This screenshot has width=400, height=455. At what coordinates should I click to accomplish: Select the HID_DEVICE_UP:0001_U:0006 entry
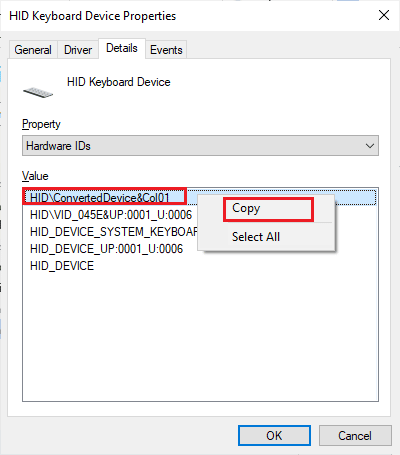coord(106,249)
